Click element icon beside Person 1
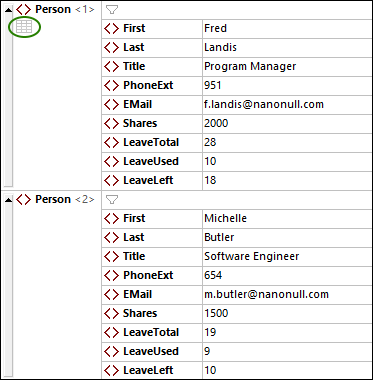 coord(23,10)
